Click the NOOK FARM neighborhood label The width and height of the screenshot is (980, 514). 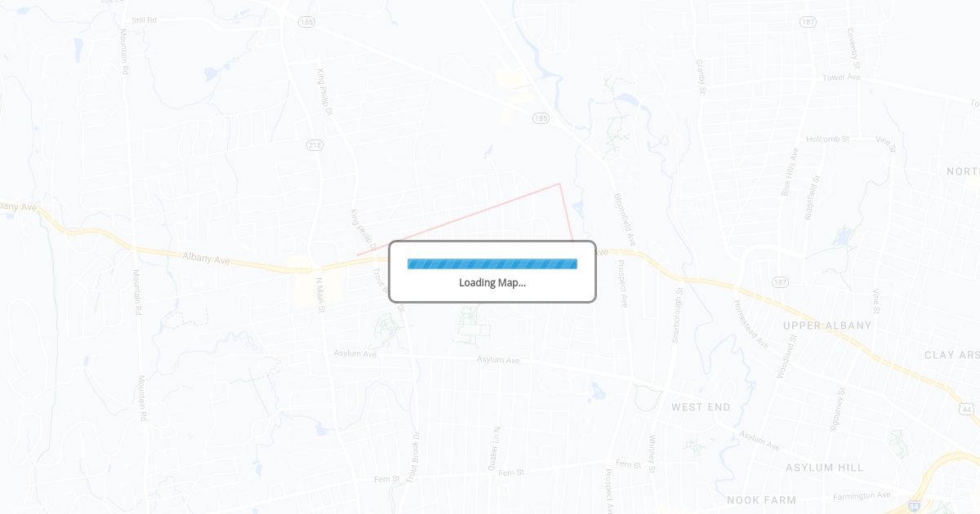point(761,500)
